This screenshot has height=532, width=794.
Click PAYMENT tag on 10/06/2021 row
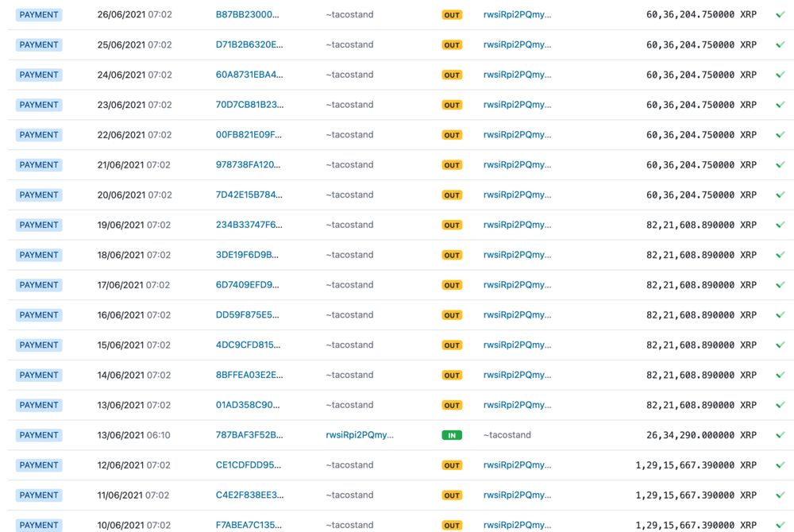point(39,525)
